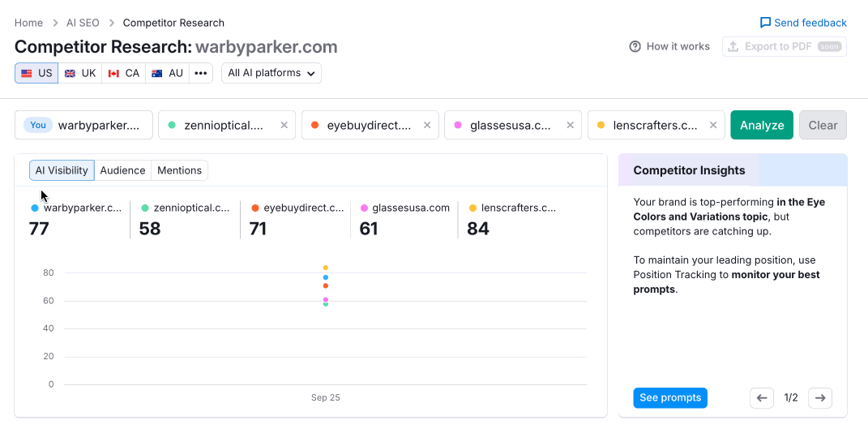This screenshot has height=429, width=868.
Task: Open the AI SEO breadcrumb link
Action: [83, 23]
